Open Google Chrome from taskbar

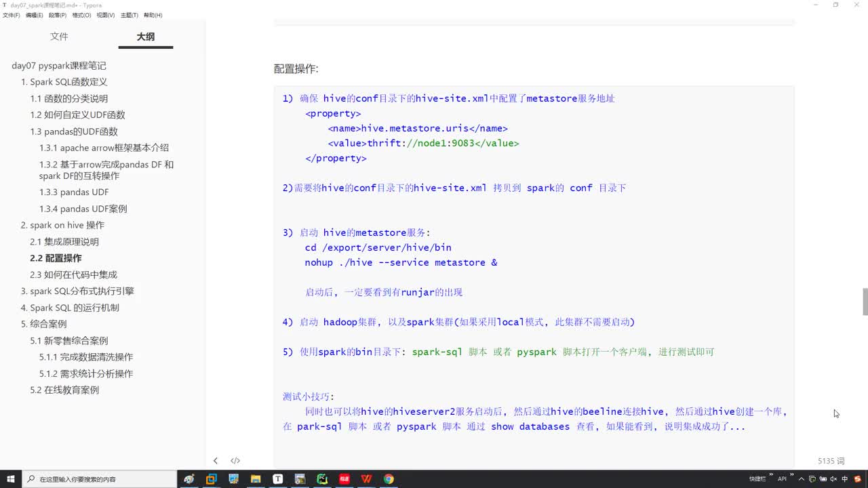(x=389, y=479)
